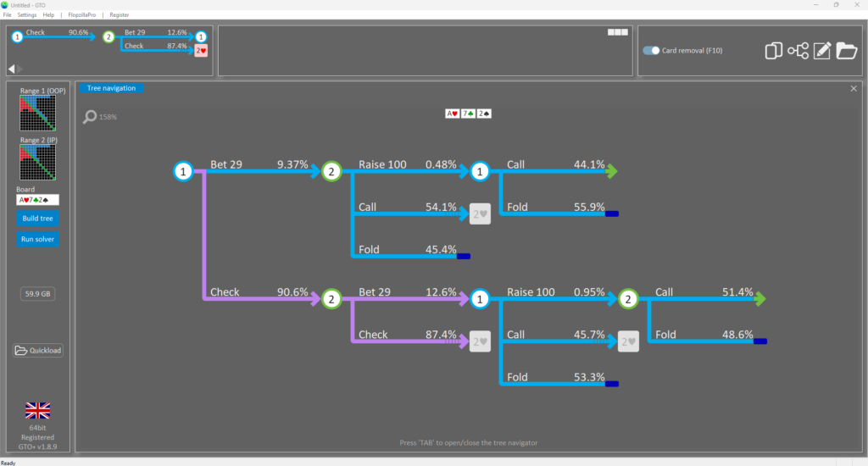This screenshot has height=466, width=868.
Task: Click the Build tree button
Action: [37, 218]
